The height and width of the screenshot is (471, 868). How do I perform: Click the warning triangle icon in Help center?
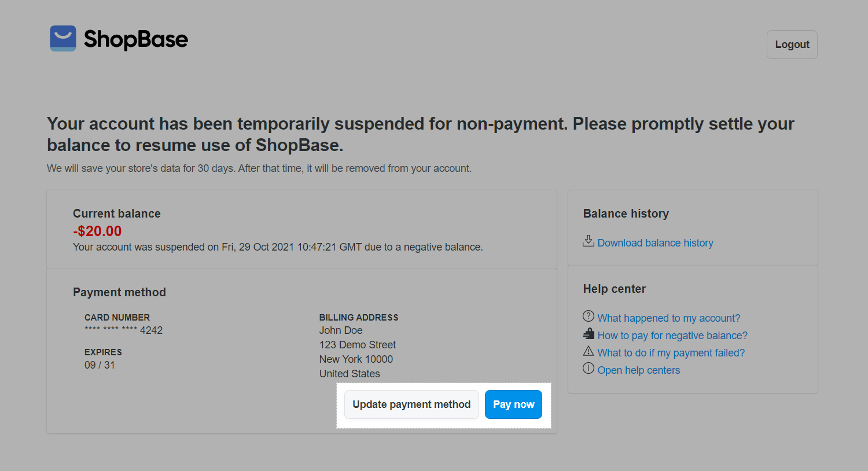589,351
